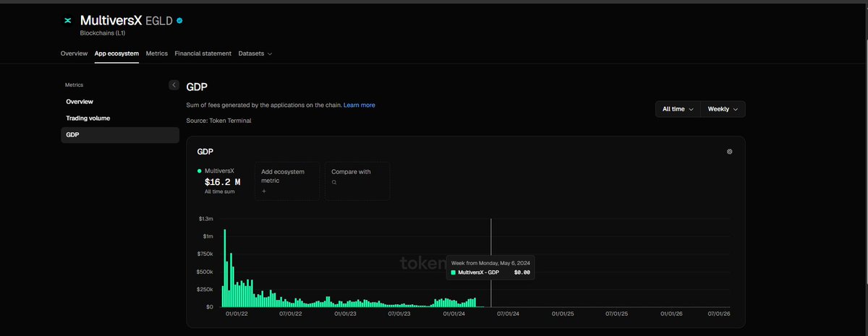This screenshot has height=336, width=868.
Task: Click the Compare with search box
Action: 357,181
